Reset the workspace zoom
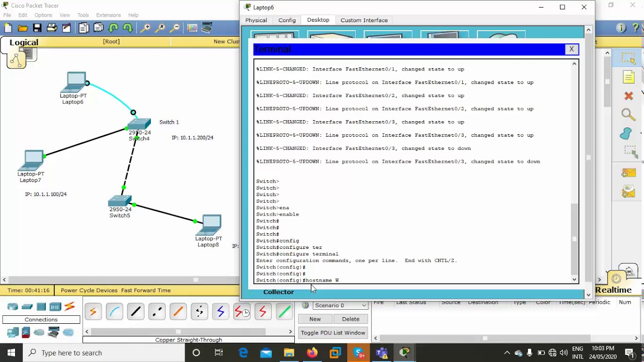This screenshot has height=362, width=644. coord(160,28)
